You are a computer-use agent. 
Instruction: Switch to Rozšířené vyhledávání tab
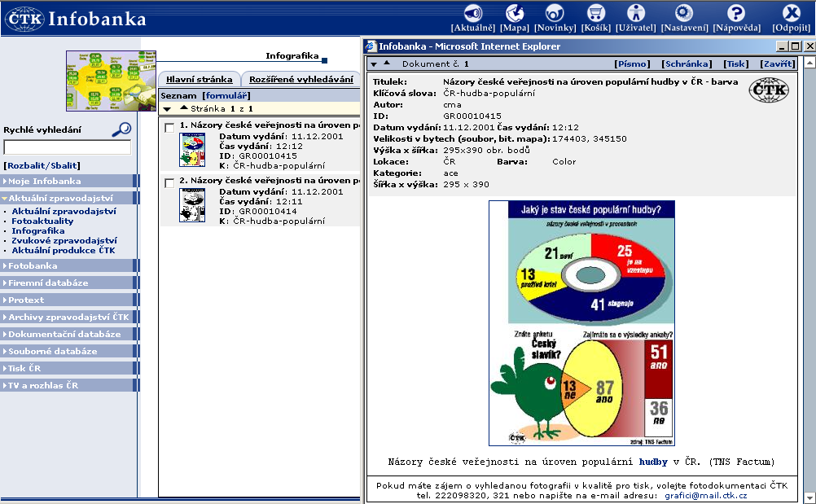pyautogui.click(x=301, y=79)
